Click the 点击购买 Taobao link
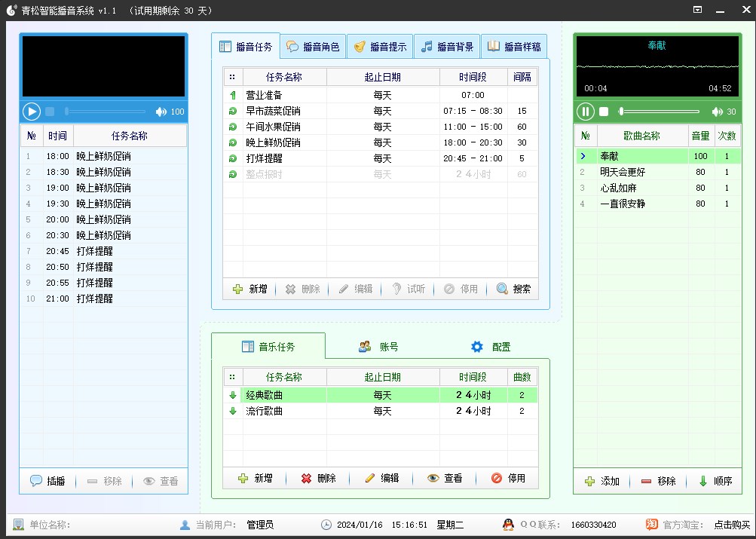Screen dimensions: 756x539 coord(732,525)
